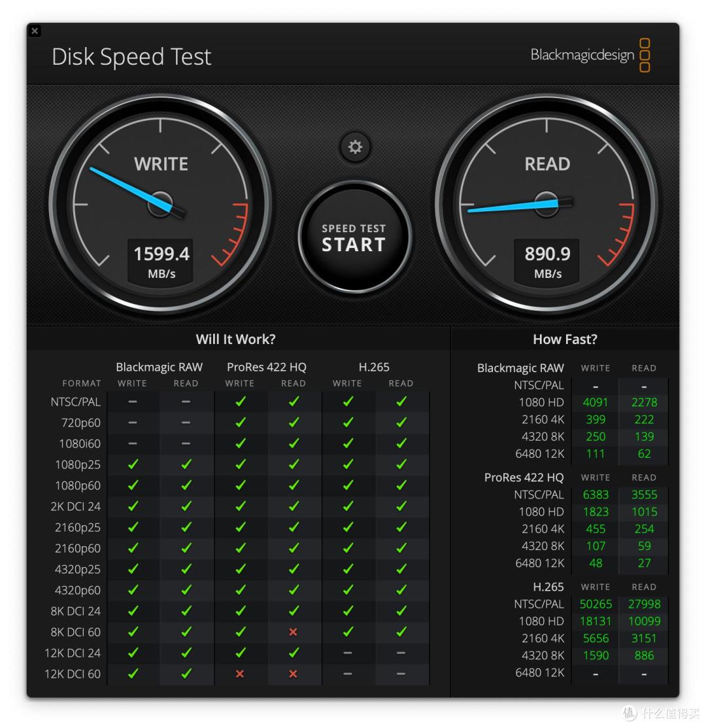
Task: Click the Will It Work? heading
Action: 235,339
